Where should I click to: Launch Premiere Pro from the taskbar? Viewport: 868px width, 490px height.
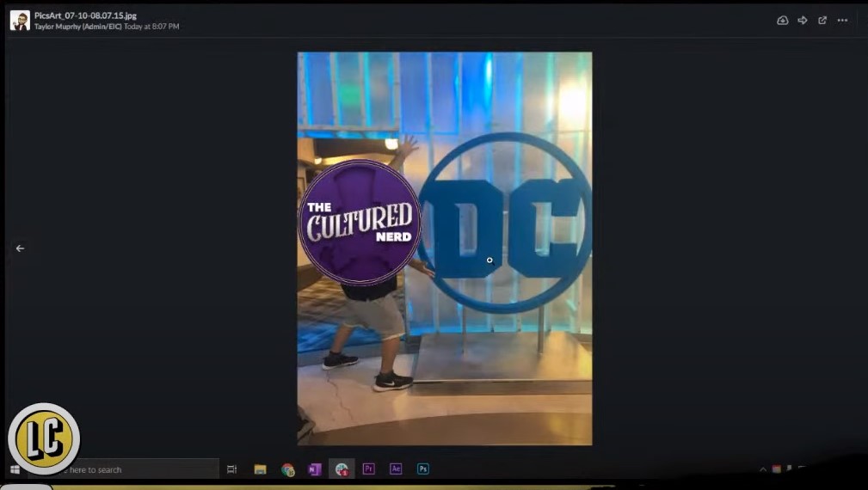[x=369, y=469]
